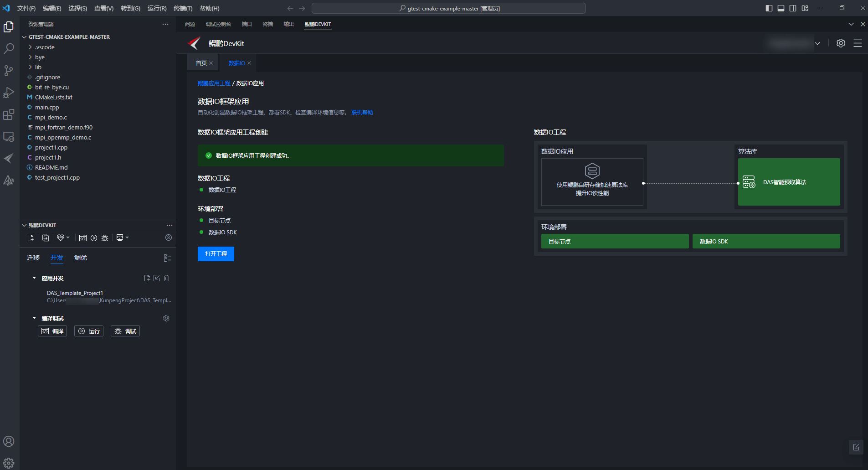Open the Remote Explorer view
The width and height of the screenshot is (868, 470).
pos(9,136)
